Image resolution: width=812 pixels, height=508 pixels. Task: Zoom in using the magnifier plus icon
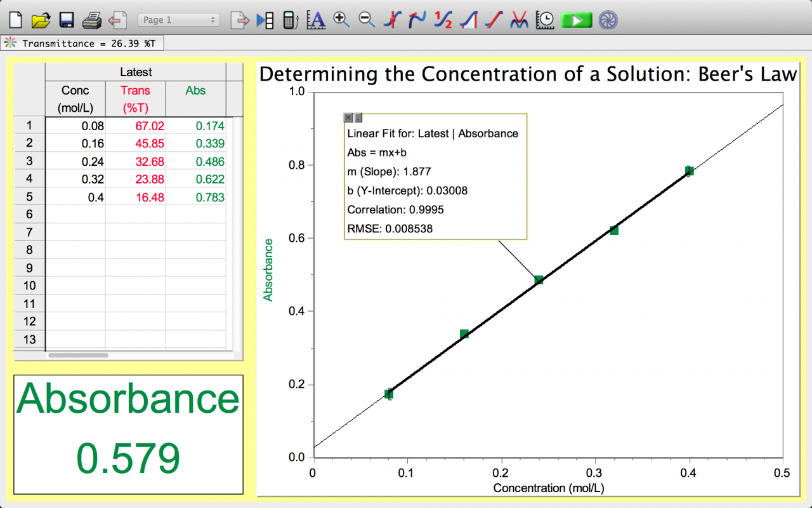click(x=341, y=20)
